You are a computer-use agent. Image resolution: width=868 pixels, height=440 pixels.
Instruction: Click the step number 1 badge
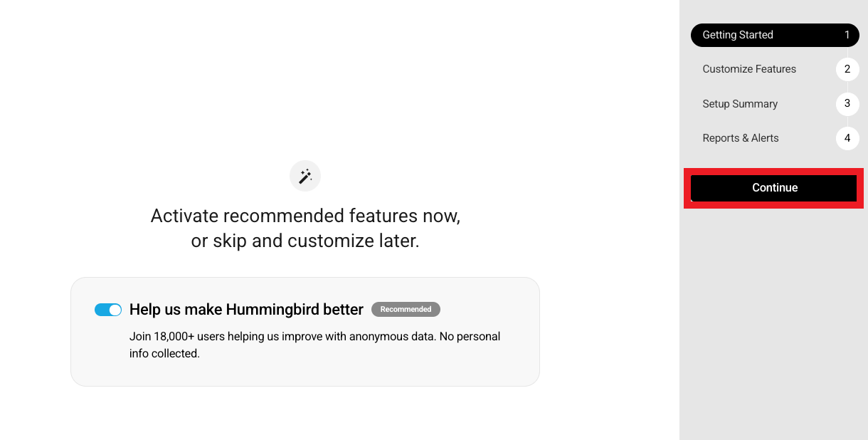pos(847,35)
